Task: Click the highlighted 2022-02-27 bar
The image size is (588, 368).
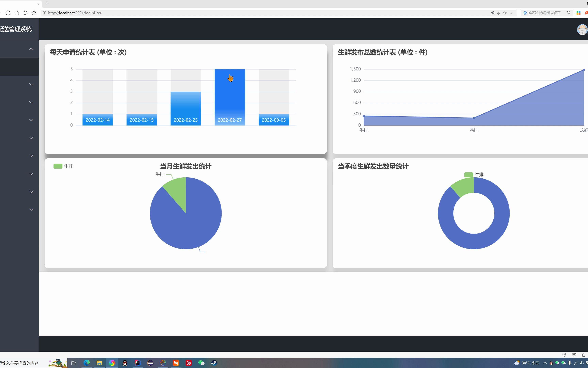Action: 230,97
